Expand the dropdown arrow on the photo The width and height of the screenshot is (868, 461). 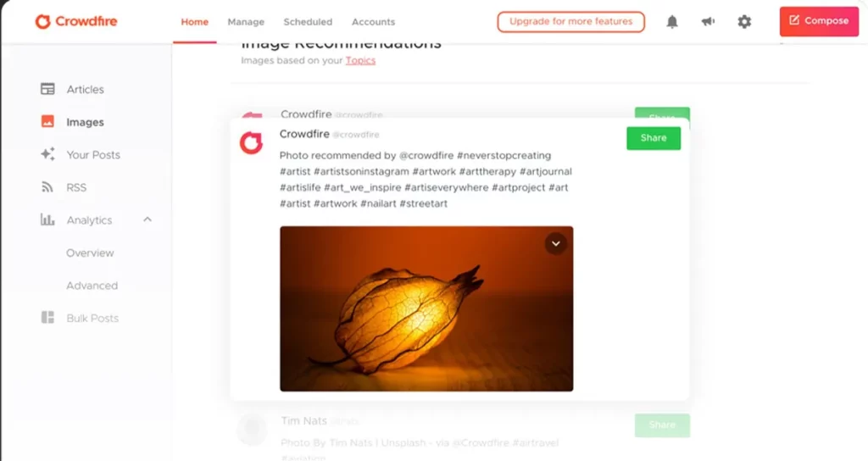(x=556, y=243)
